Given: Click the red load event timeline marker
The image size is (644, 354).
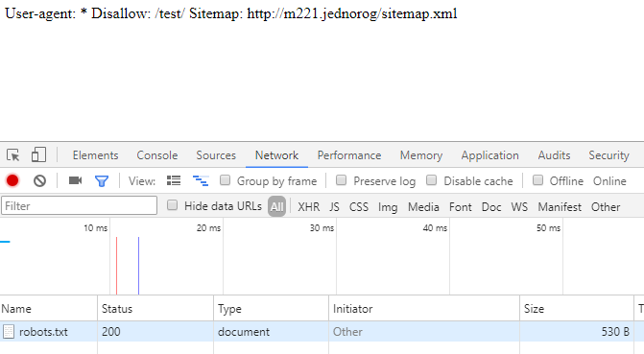Looking at the screenshot, I should tap(117, 266).
